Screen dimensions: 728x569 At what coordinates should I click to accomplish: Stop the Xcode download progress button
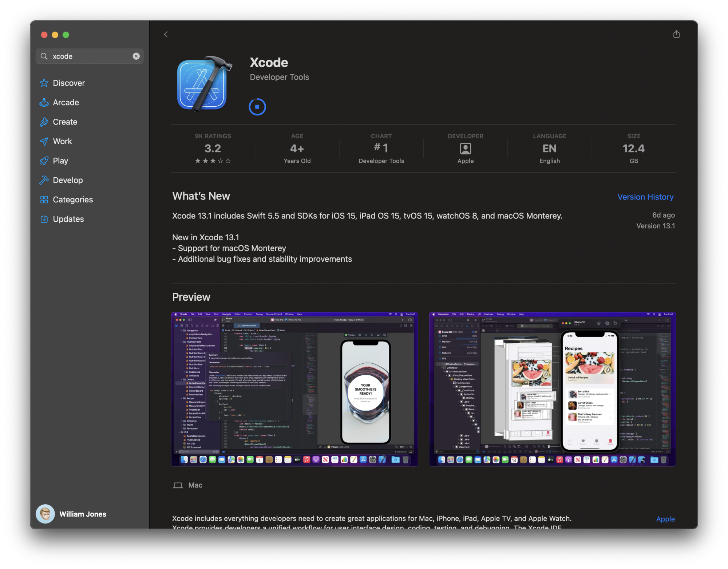click(257, 107)
